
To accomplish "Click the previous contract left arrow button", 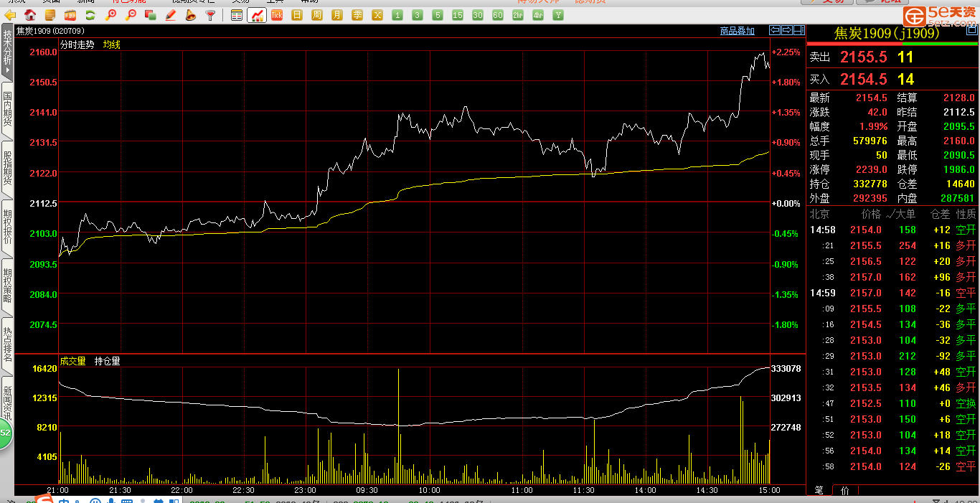I will [775, 30].
